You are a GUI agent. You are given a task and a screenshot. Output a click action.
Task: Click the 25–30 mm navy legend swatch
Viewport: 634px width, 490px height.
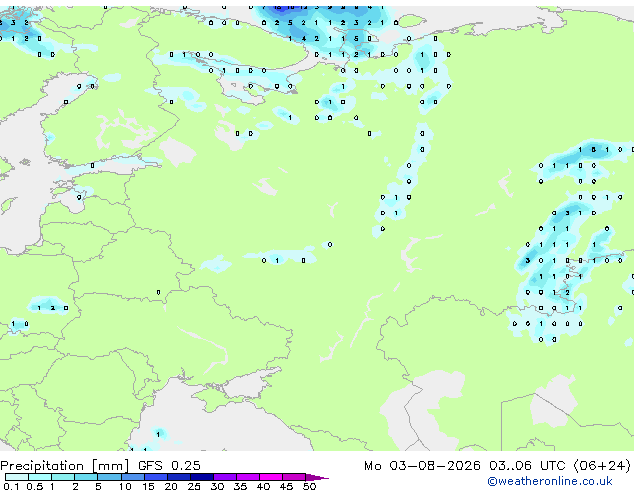tap(201, 477)
